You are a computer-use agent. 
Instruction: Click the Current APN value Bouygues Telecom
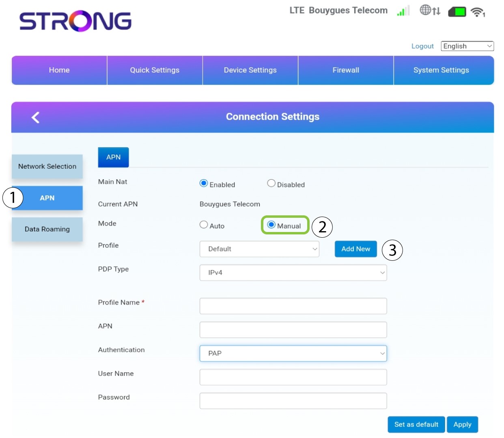(x=230, y=204)
